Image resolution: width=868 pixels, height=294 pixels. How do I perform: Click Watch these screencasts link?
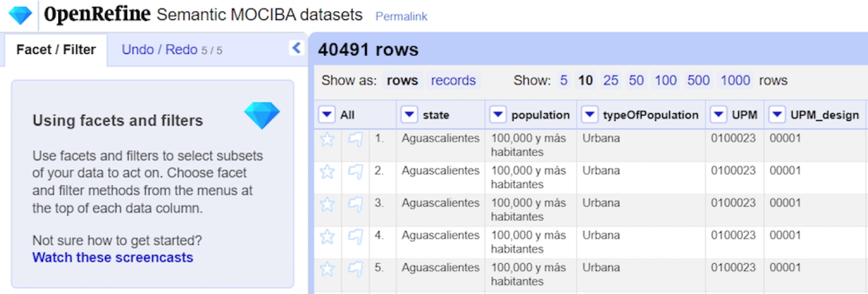112,258
